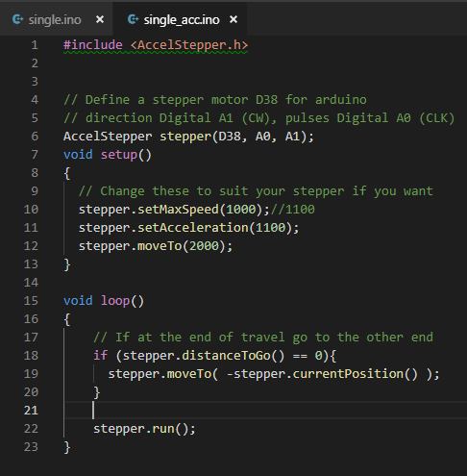Click the stepper.moveTo(2000) line
The height and width of the screenshot is (476, 467).
point(156,246)
